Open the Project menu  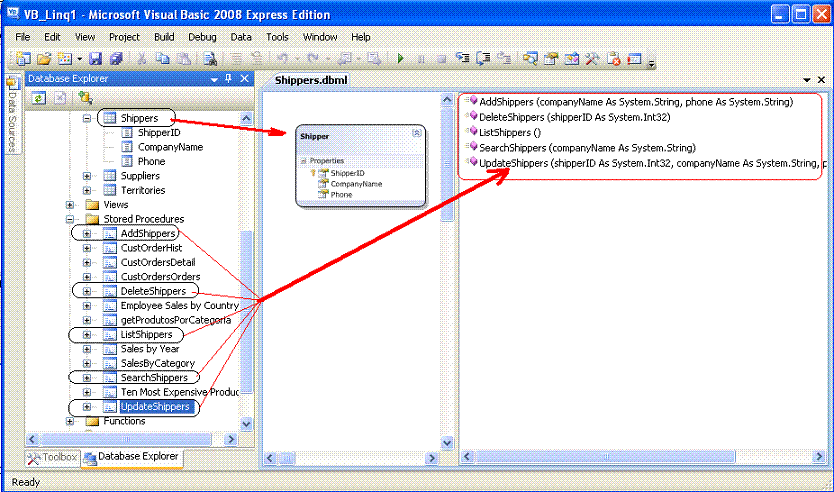(124, 37)
